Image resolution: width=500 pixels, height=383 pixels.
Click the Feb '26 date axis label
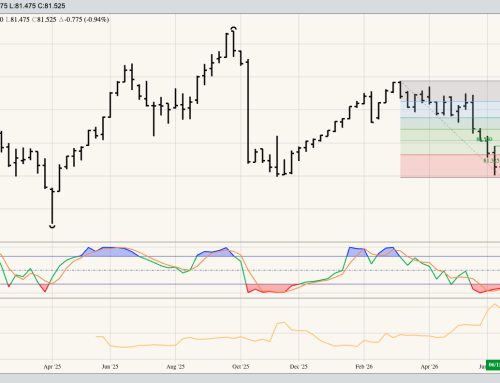click(x=364, y=367)
